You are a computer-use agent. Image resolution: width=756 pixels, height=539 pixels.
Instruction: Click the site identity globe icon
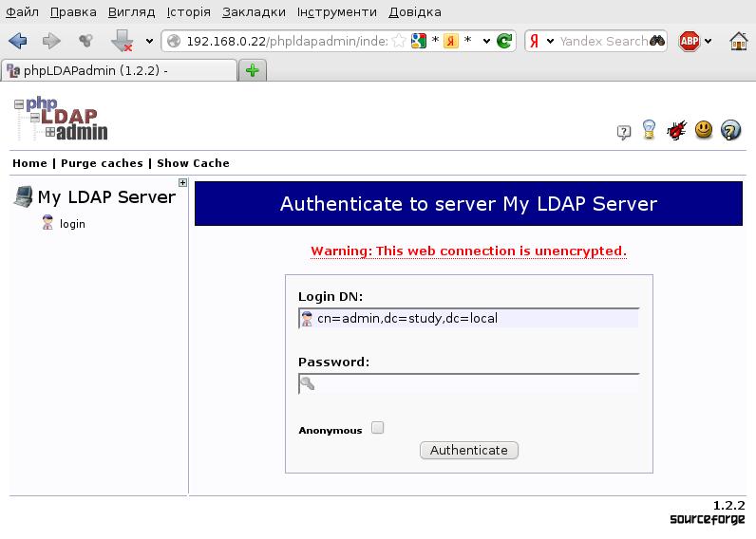(174, 42)
